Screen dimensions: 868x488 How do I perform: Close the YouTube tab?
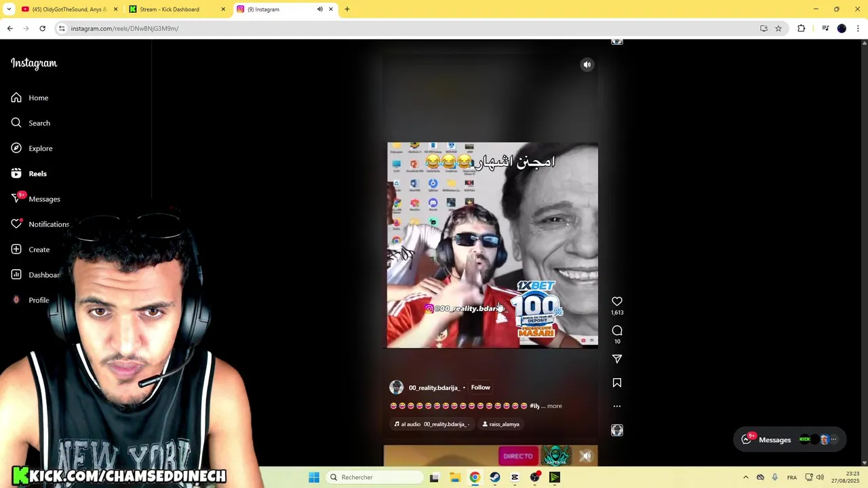[115, 9]
